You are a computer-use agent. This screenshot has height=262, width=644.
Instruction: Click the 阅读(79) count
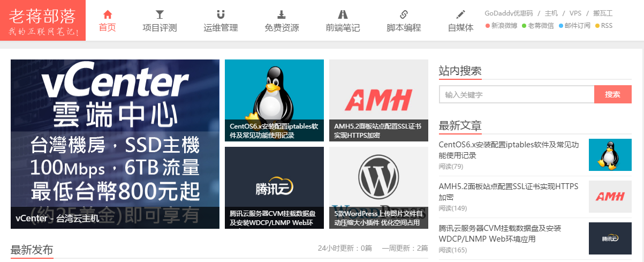(451, 166)
